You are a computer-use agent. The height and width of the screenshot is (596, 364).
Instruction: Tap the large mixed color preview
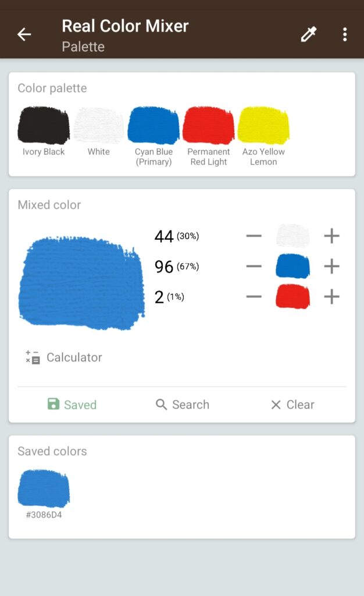coord(81,282)
